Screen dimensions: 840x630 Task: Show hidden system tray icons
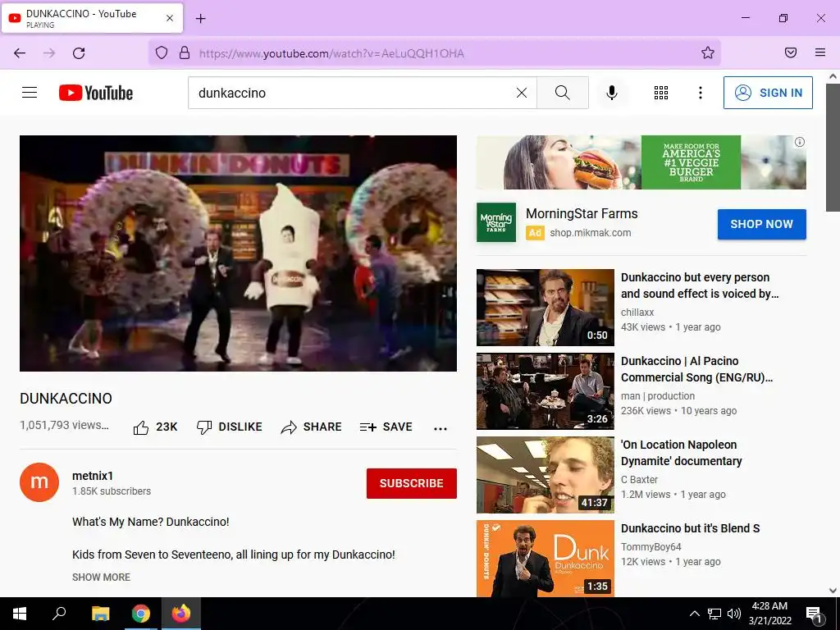click(x=694, y=614)
